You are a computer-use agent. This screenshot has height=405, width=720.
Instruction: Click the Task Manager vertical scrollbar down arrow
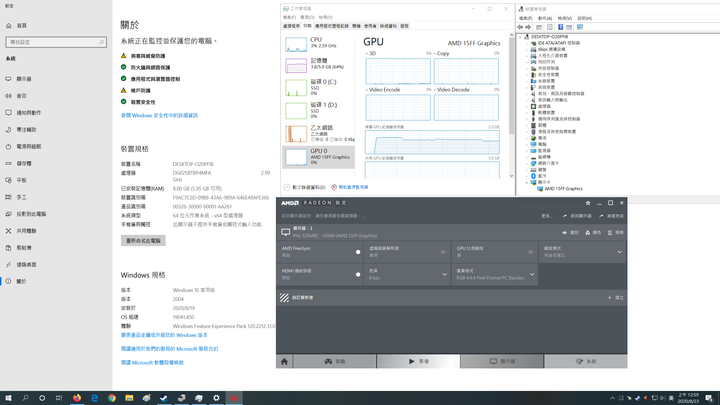512,176
